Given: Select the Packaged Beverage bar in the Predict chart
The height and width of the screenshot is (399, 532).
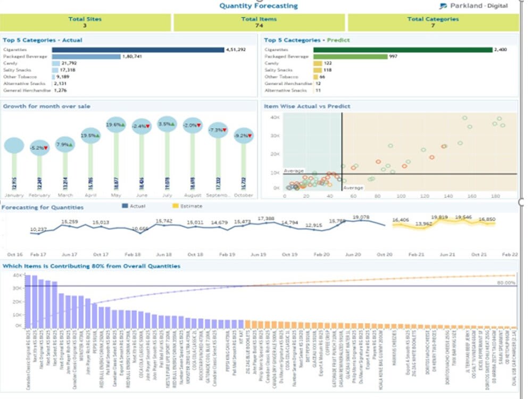Looking at the screenshot, I should tap(351, 55).
